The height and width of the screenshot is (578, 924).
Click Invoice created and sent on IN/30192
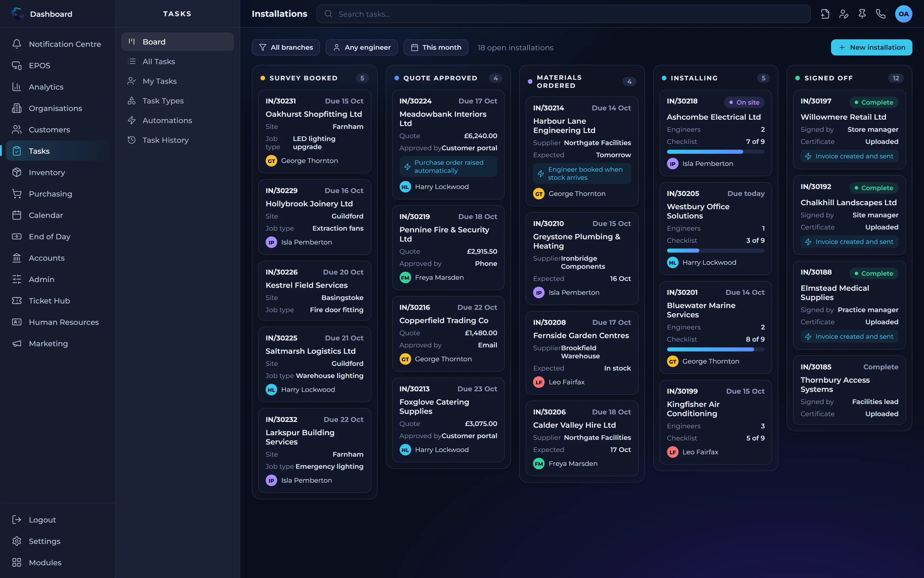[x=849, y=242]
